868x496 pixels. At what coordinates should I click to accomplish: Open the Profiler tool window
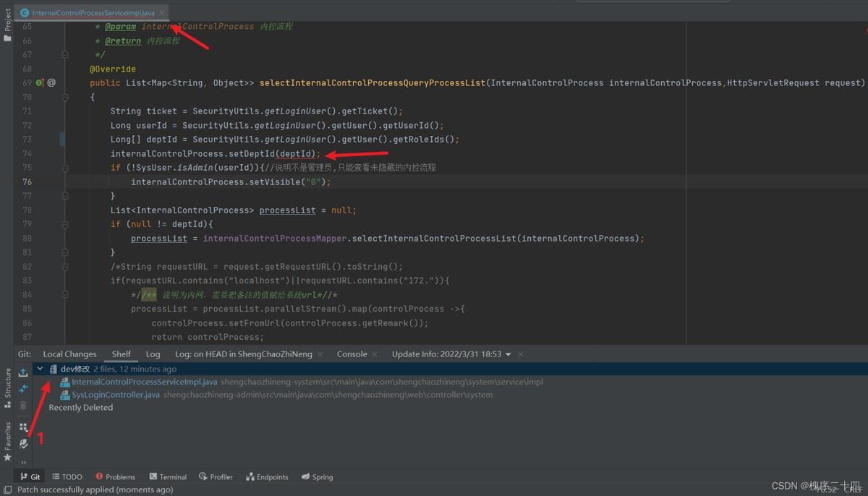pyautogui.click(x=216, y=476)
